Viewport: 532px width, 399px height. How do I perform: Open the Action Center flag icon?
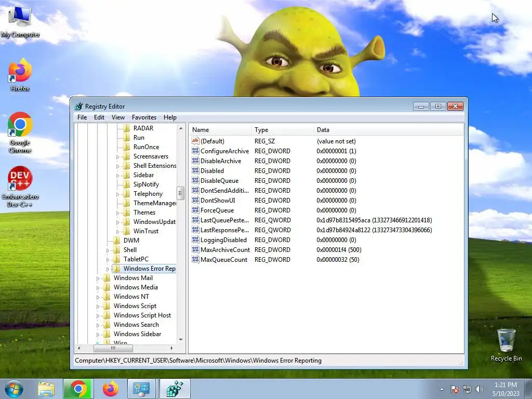[455, 389]
